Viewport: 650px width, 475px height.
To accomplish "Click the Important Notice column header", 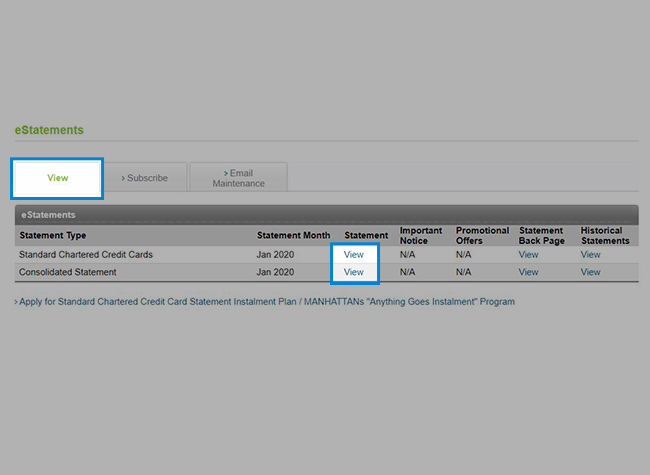I will click(x=421, y=235).
